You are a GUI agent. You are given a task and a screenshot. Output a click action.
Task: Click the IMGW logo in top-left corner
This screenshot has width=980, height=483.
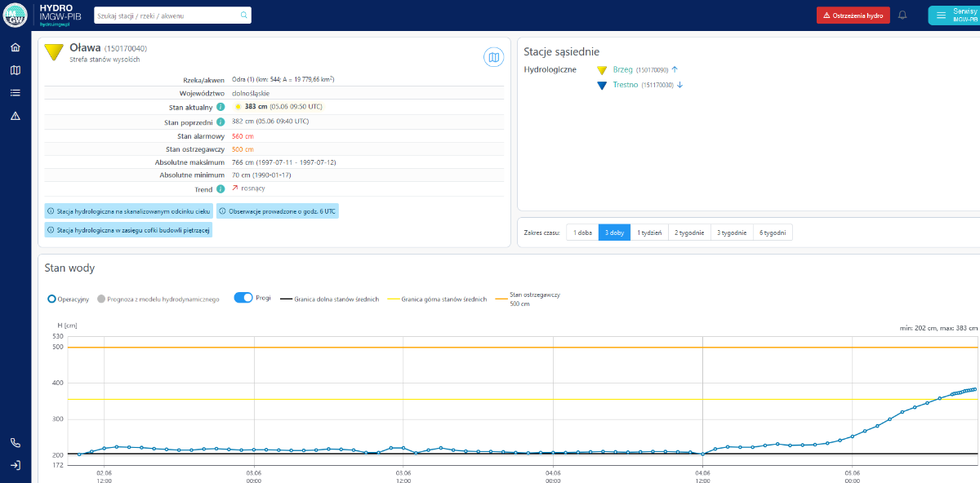tap(15, 15)
